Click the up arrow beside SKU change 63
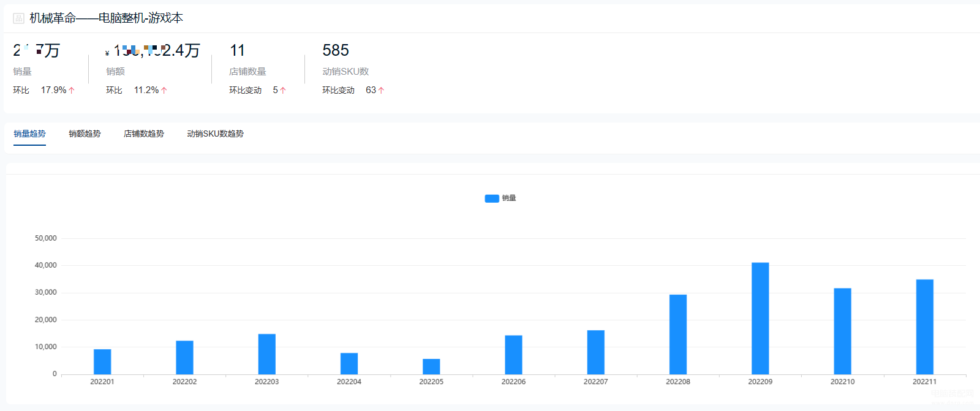Image resolution: width=980 pixels, height=411 pixels. click(x=381, y=90)
